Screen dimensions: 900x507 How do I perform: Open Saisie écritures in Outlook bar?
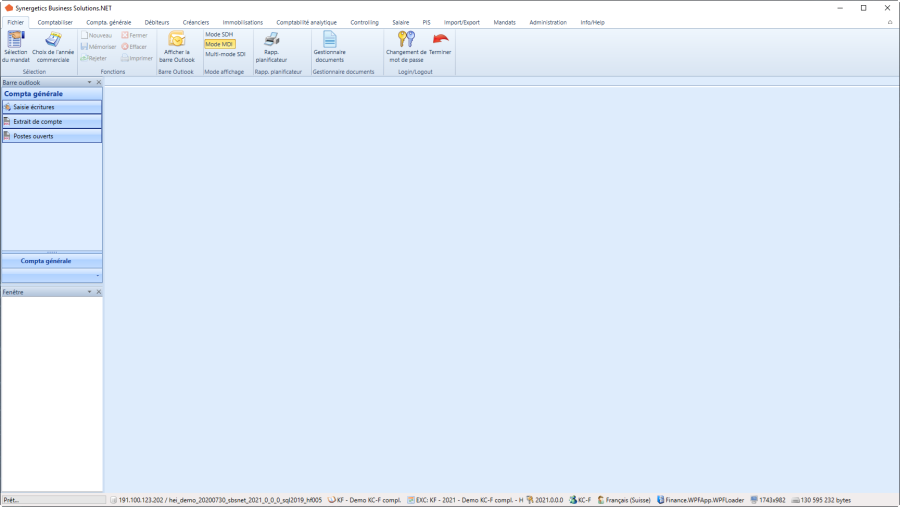[52, 107]
